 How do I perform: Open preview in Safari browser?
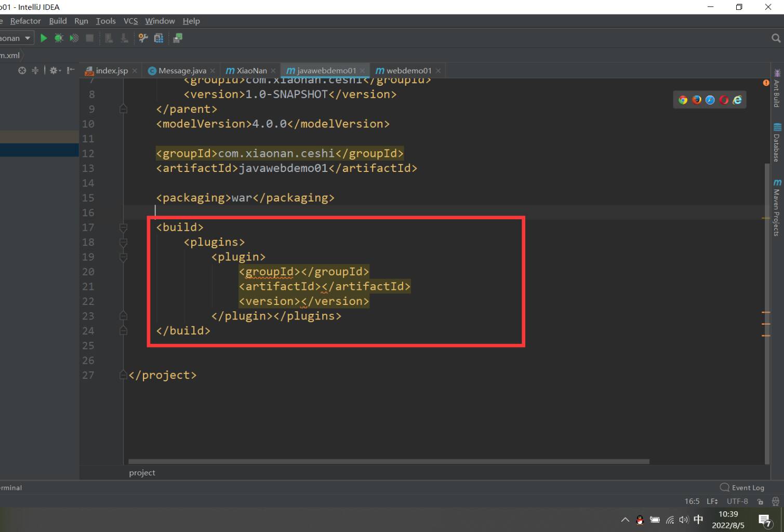pos(710,100)
